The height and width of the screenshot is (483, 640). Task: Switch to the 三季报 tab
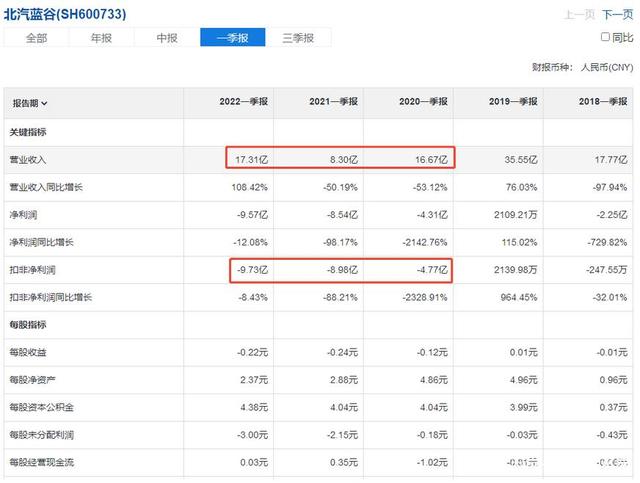[298, 38]
